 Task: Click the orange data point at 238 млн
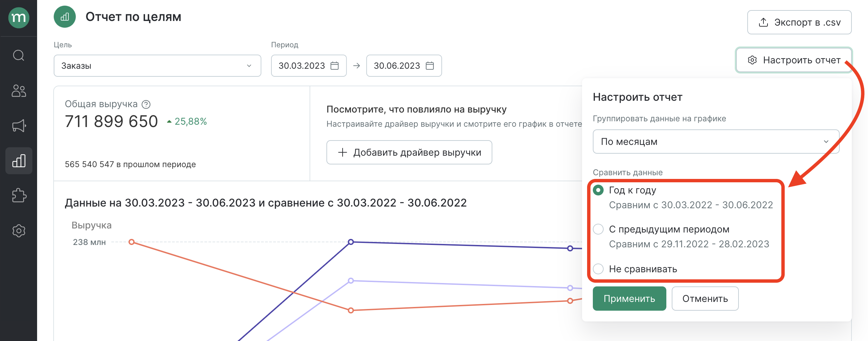pyautogui.click(x=132, y=242)
